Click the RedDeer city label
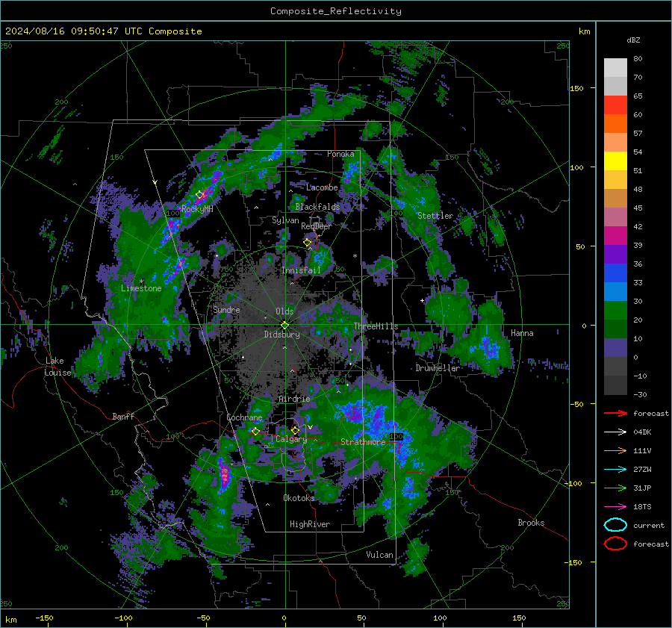 coord(317,226)
